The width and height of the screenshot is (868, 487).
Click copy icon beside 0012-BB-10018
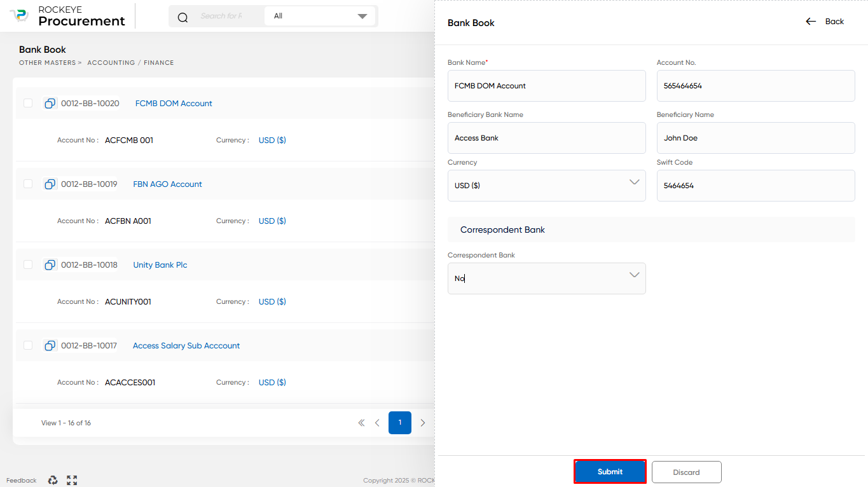pos(50,265)
